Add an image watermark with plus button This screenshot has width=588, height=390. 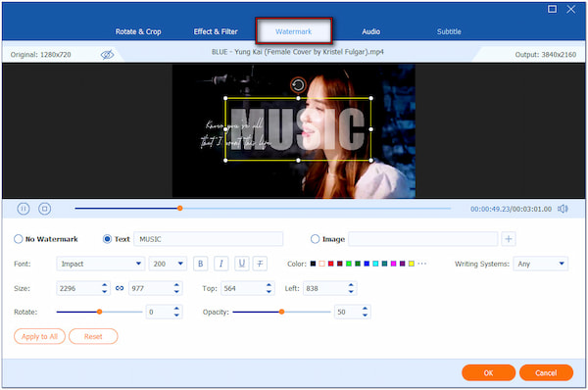[509, 239]
